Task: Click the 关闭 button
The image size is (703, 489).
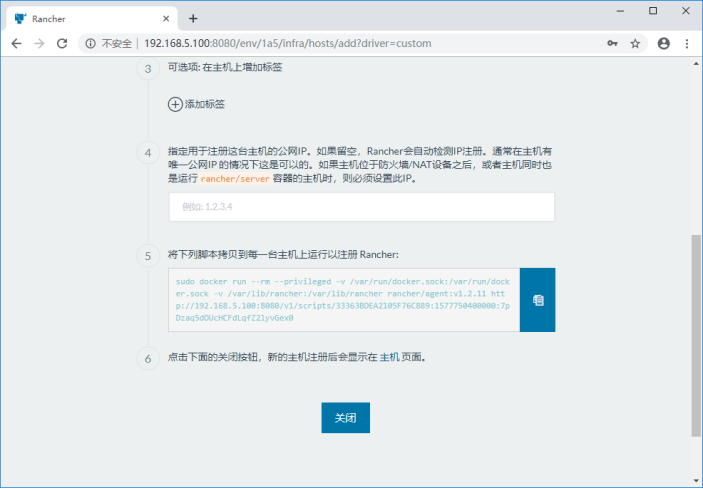Action: click(x=346, y=418)
